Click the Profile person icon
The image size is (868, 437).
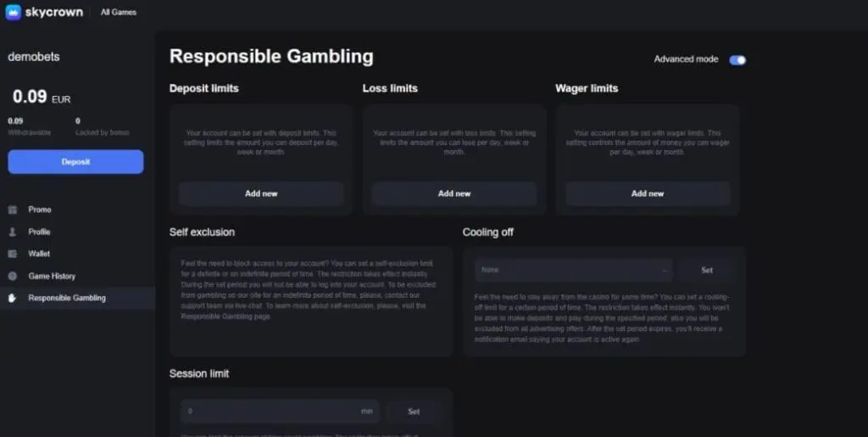tap(12, 232)
